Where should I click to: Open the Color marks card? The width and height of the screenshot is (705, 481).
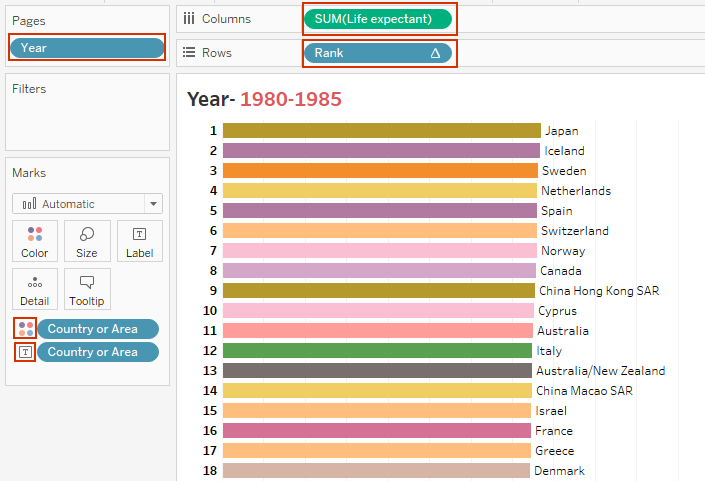35,241
